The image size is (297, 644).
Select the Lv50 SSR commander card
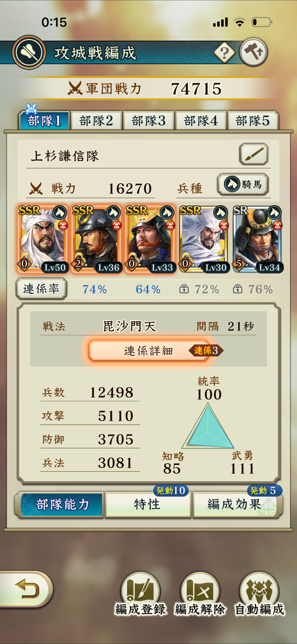[42, 240]
